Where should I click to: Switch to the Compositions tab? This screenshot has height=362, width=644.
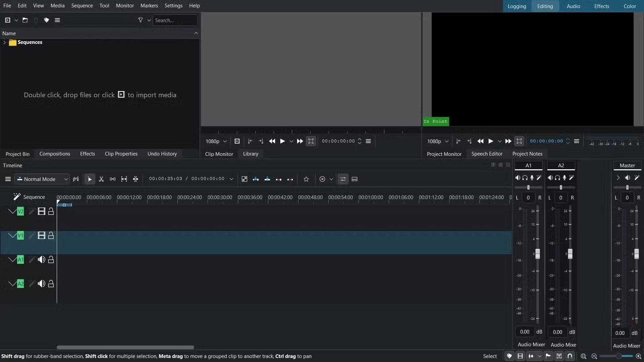55,154
